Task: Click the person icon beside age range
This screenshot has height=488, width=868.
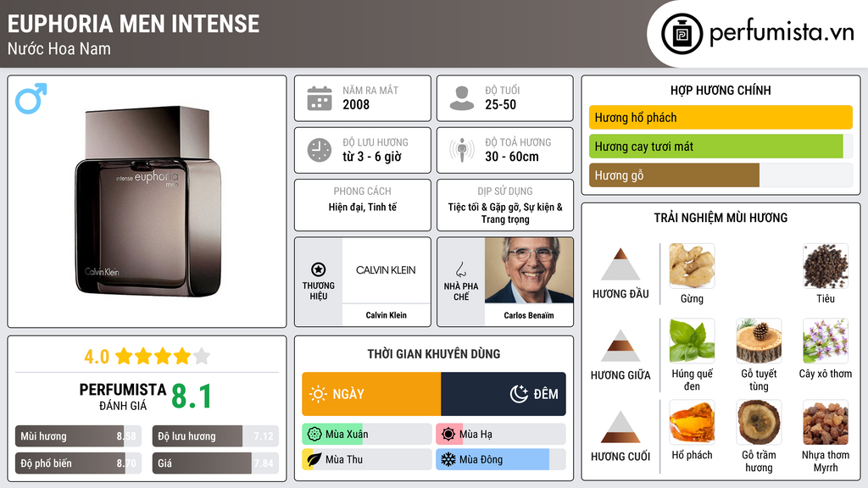Action: tap(461, 98)
